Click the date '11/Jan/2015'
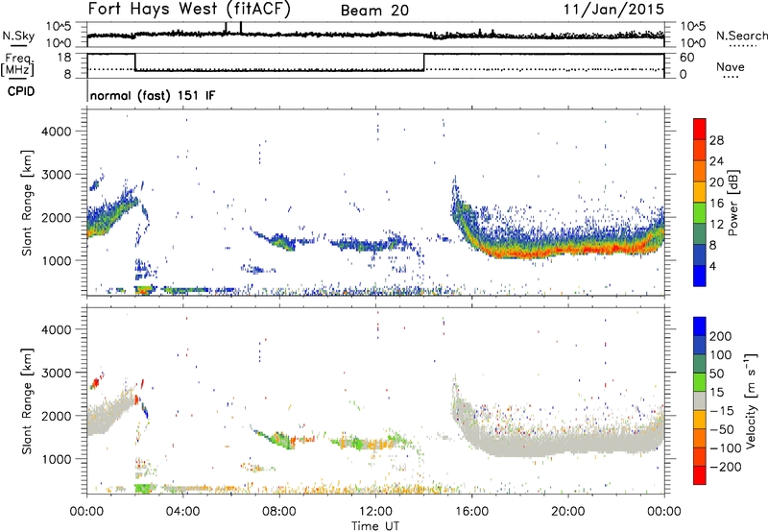The image size is (768, 532). tap(613, 9)
